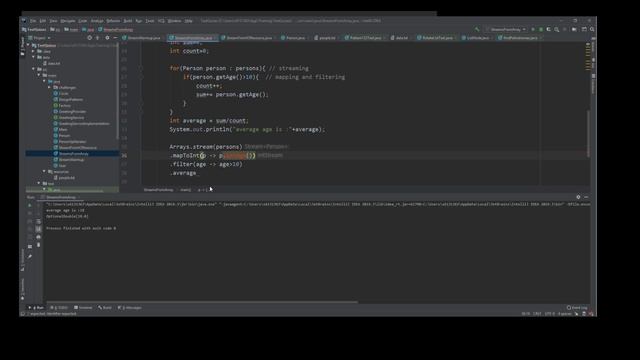
Task: Click the Stop icon in Run panel
Action: tap(30, 213)
